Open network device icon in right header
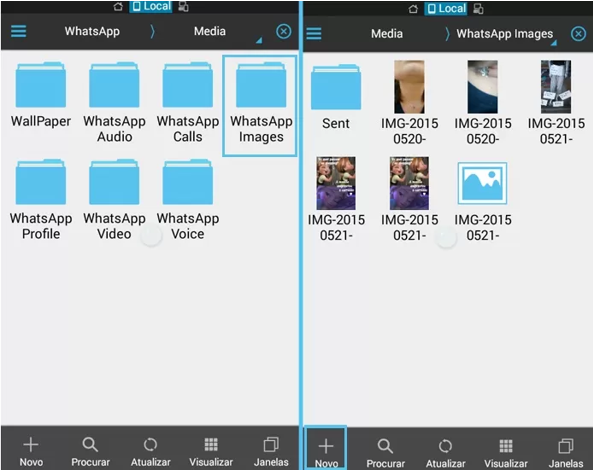Viewport: 593px width, 470px height. (x=478, y=9)
